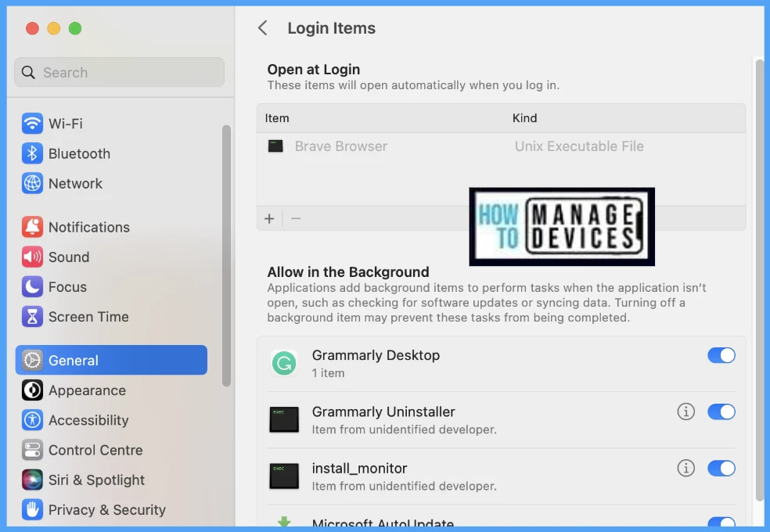Select the Accessibility icon
770x532 pixels.
point(32,421)
